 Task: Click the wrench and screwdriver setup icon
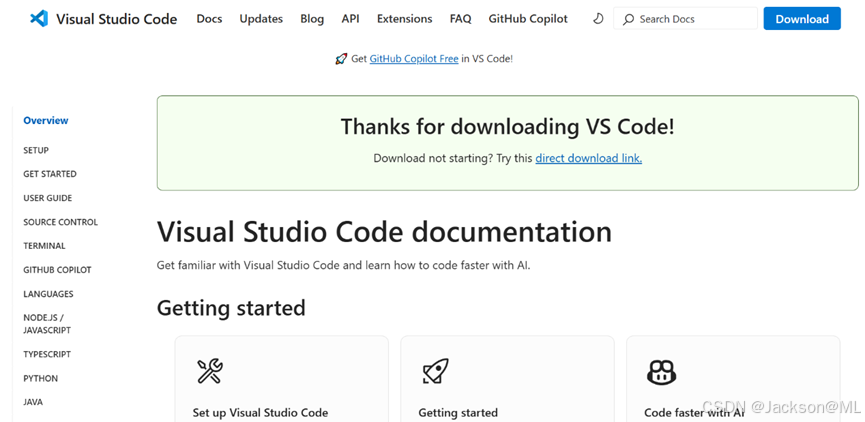210,371
